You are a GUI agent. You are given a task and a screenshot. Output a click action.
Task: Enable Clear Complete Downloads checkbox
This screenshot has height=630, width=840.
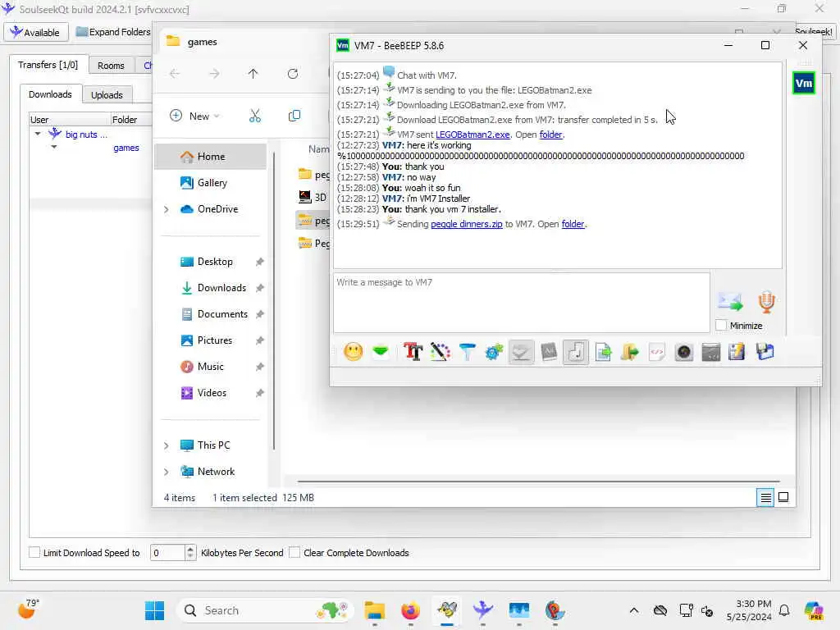point(294,552)
